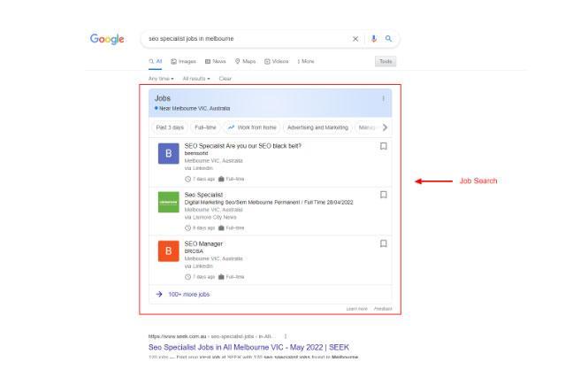The width and height of the screenshot is (588, 385).
Task: Click the Clear filters link
Action: (225, 79)
